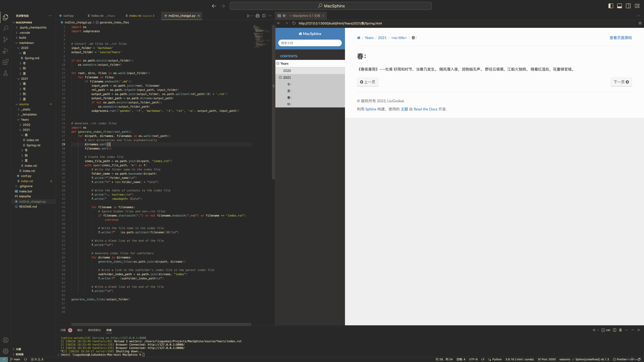Select the index.rst source 2 tab
Viewport: 644px width, 362px height.
140,15
